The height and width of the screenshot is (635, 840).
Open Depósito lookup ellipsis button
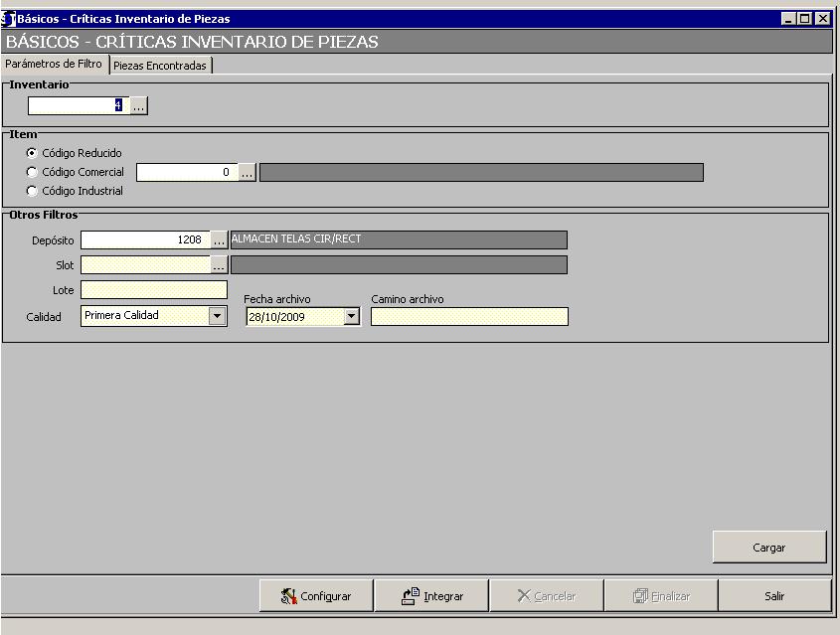pyautogui.click(x=219, y=240)
